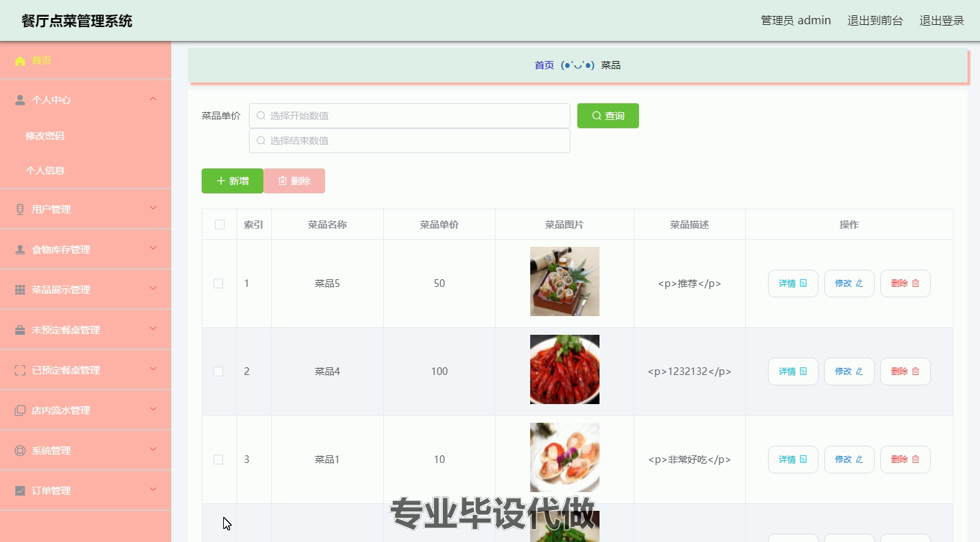Click the document icon in 菜品1 详情 button
Viewport: 980px width, 542px height.
click(803, 460)
